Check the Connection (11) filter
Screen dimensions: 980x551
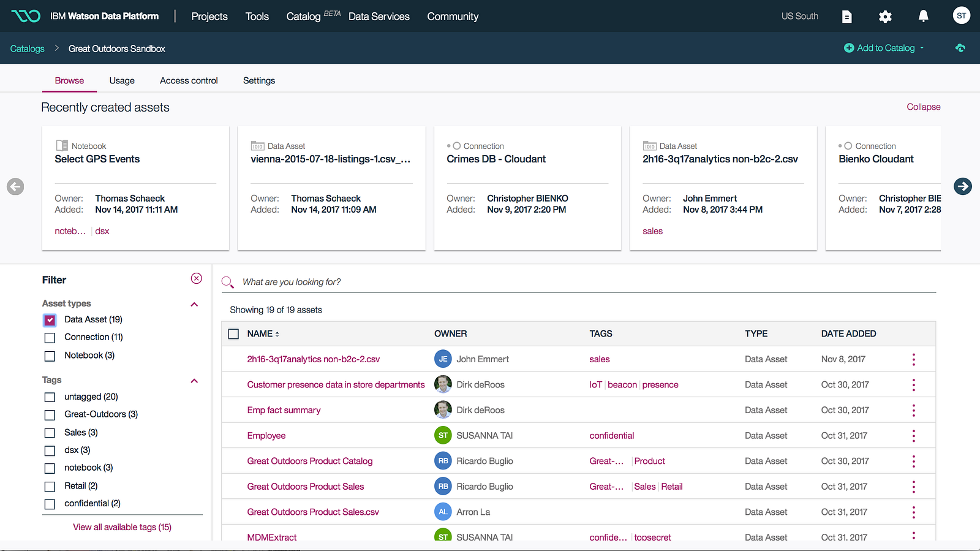tap(50, 338)
